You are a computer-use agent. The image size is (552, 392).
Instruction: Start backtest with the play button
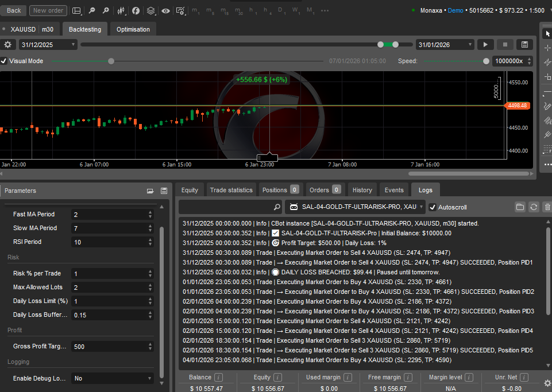485,44
